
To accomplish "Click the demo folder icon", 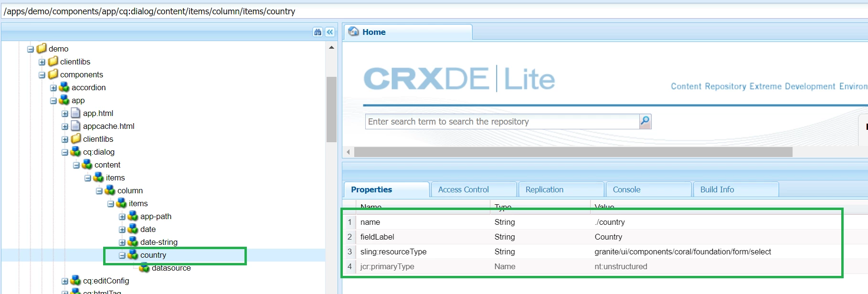I will 42,48.
